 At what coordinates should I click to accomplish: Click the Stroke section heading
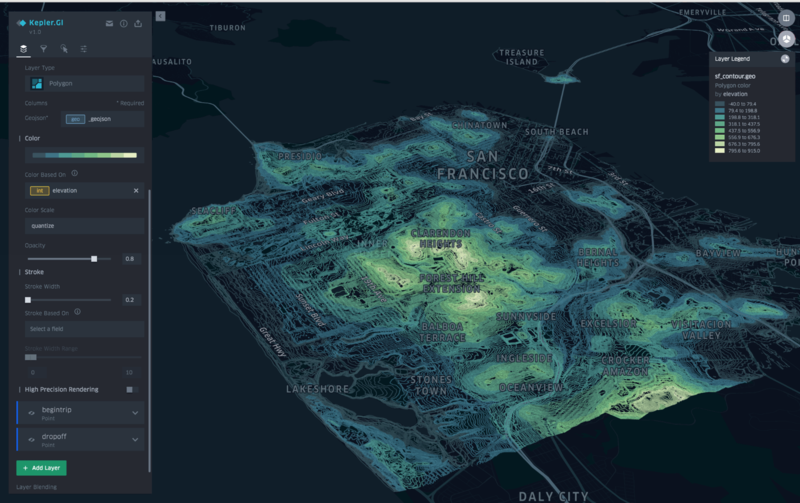(34, 272)
